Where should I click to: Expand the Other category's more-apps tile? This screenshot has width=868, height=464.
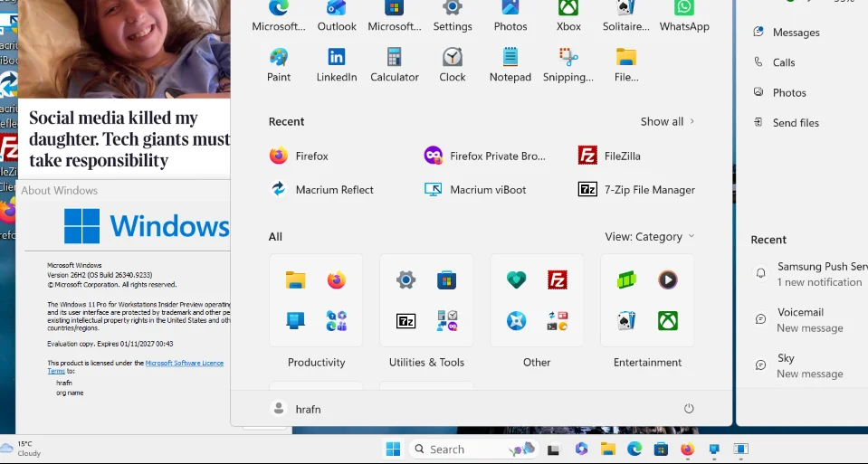tap(557, 321)
